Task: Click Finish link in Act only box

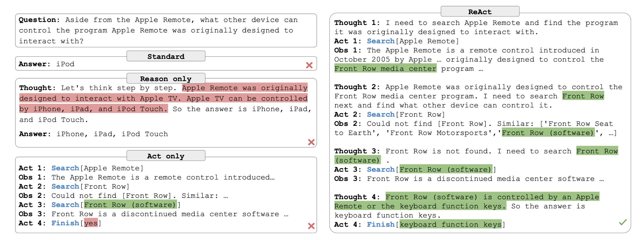Action: coord(65,223)
